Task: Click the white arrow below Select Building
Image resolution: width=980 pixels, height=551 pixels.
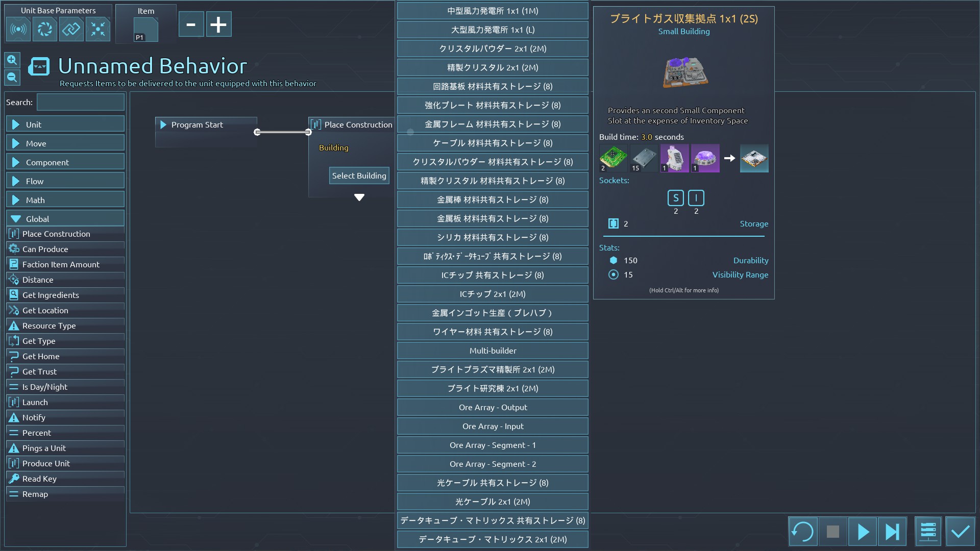Action: pyautogui.click(x=359, y=197)
